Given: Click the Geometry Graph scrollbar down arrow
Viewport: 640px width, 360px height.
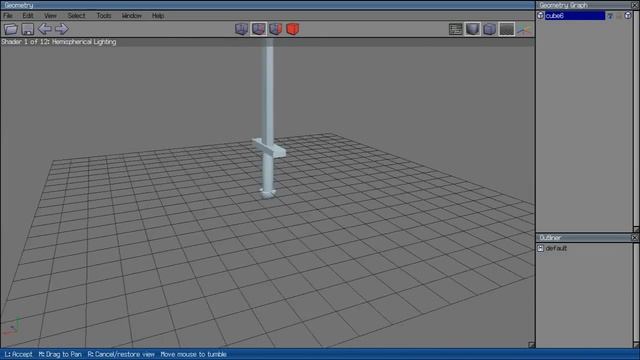Looking at the screenshot, I should point(636,229).
